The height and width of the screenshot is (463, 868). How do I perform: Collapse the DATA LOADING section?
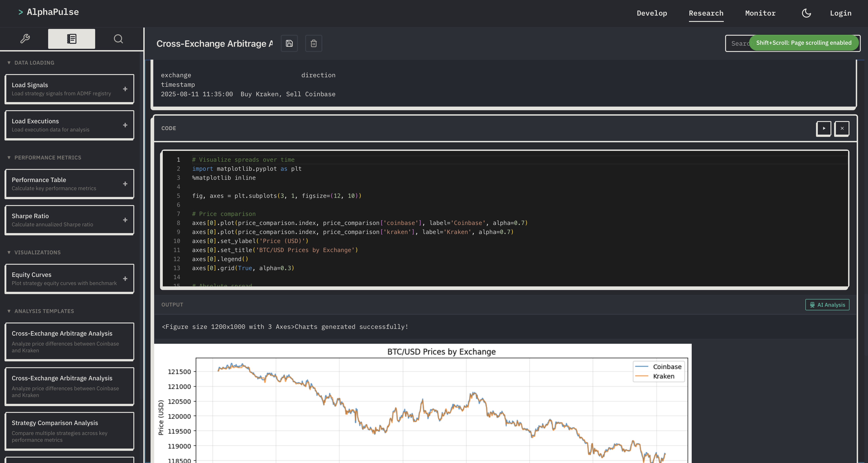31,63
